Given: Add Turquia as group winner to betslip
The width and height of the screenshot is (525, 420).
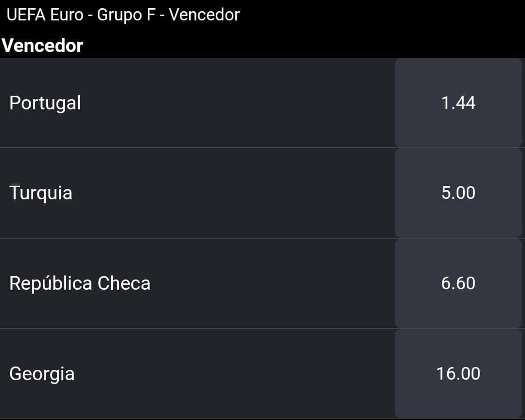Looking at the screenshot, I should click(458, 193).
